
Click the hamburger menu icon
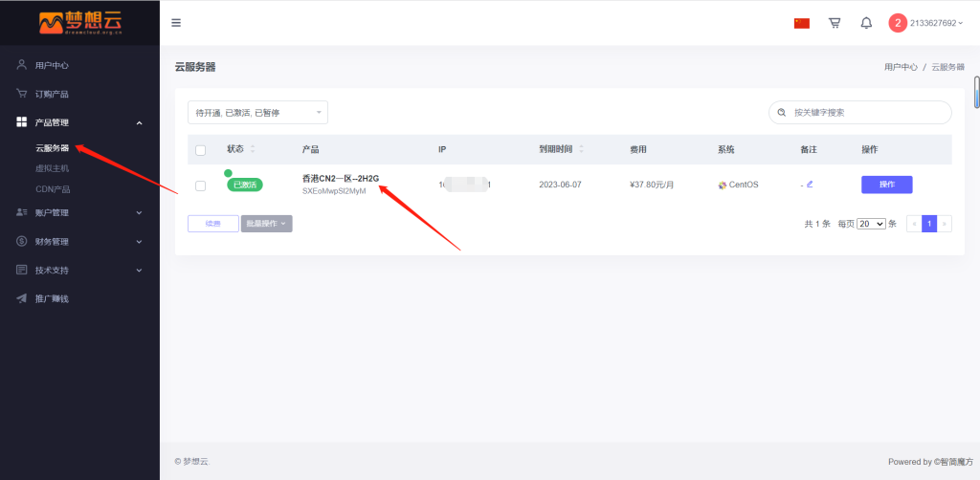click(x=176, y=23)
